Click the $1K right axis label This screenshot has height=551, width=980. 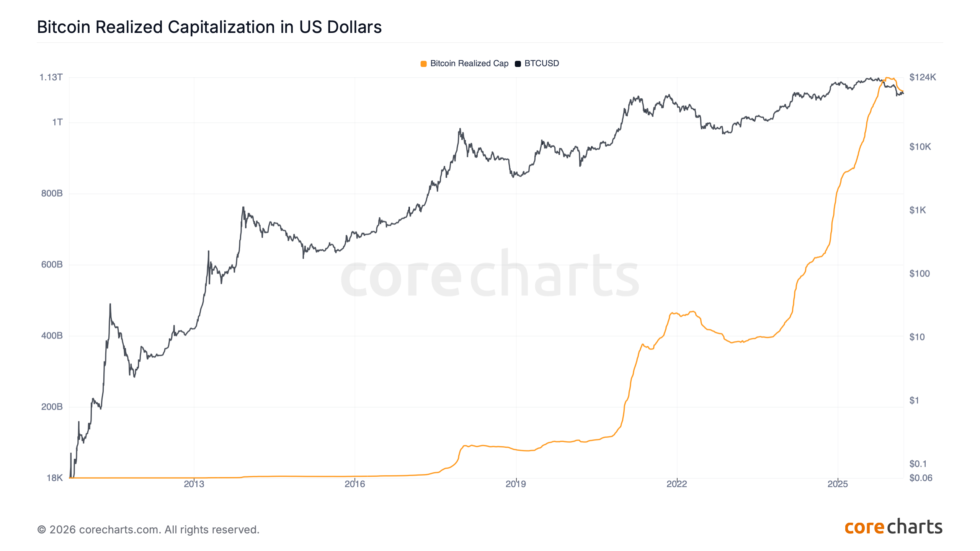(x=918, y=210)
